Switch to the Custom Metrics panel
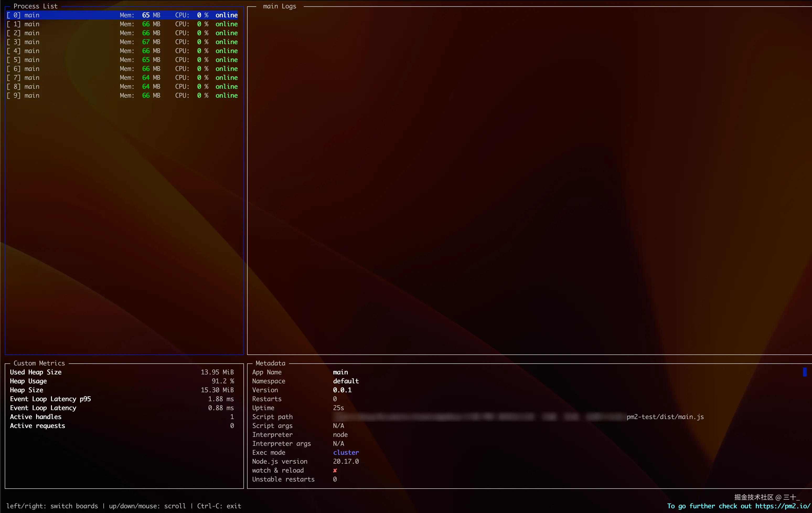This screenshot has height=513, width=812. pos(39,363)
